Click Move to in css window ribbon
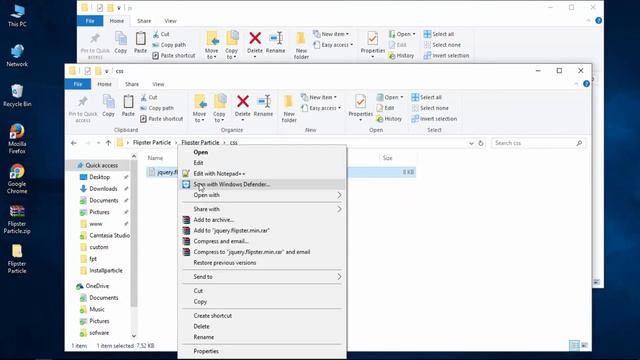This screenshot has height=360, width=640. 200,109
